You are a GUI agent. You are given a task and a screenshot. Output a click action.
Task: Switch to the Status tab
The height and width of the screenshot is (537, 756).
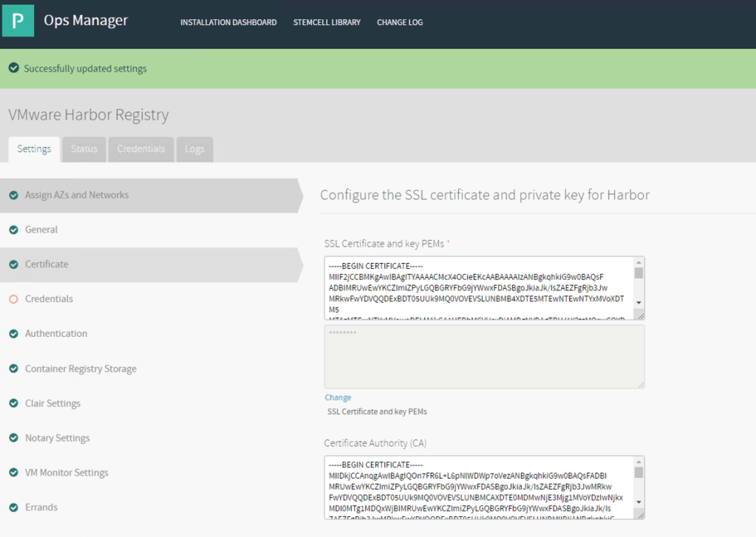pyautogui.click(x=84, y=149)
